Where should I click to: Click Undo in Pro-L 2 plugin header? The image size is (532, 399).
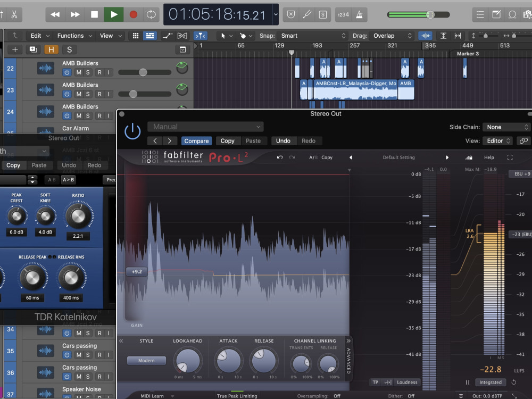coord(284,141)
